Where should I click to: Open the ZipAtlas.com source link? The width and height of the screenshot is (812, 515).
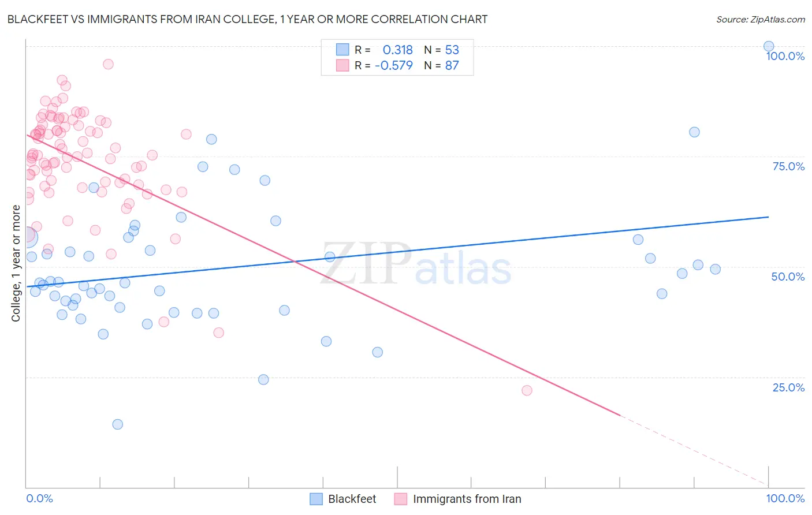761,19
